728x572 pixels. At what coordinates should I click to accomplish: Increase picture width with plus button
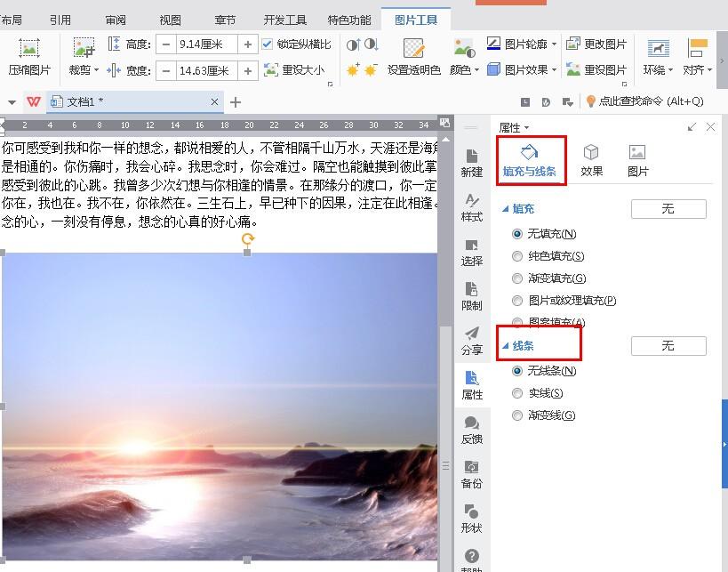(248, 70)
